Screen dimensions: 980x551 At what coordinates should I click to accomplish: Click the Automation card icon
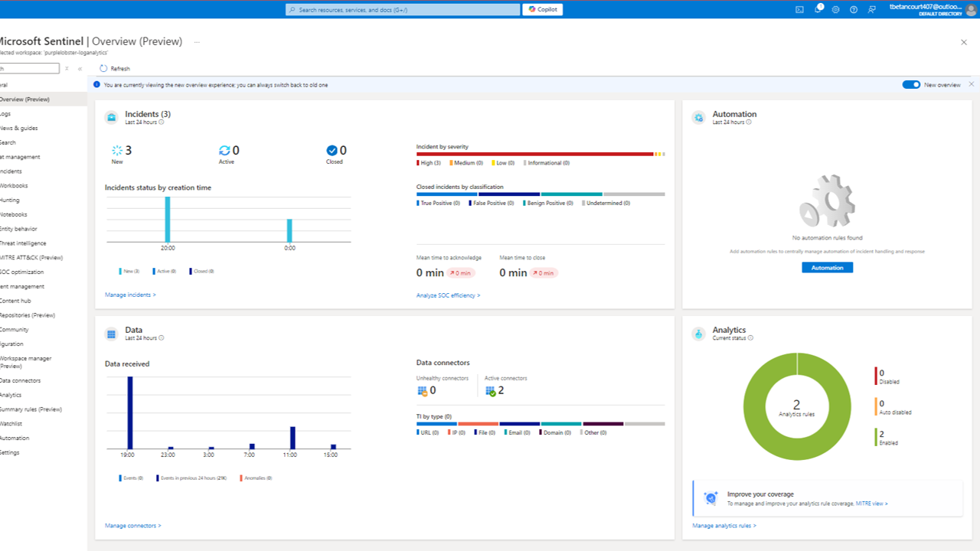(698, 117)
